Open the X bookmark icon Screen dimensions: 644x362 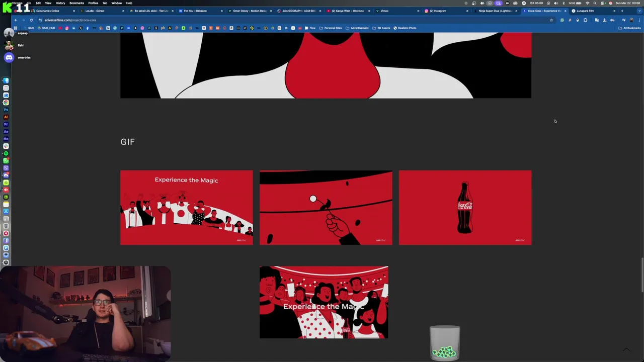click(x=80, y=28)
